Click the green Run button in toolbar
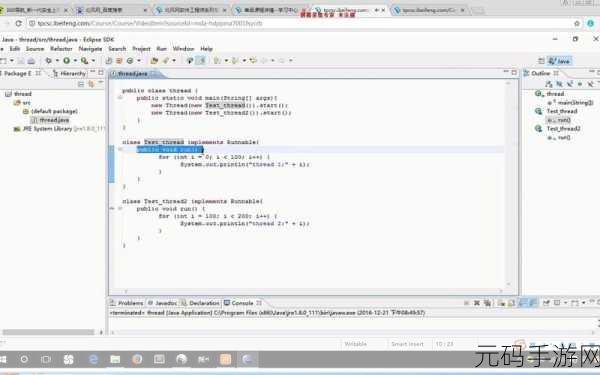The height and width of the screenshot is (375, 600). click(x=67, y=60)
